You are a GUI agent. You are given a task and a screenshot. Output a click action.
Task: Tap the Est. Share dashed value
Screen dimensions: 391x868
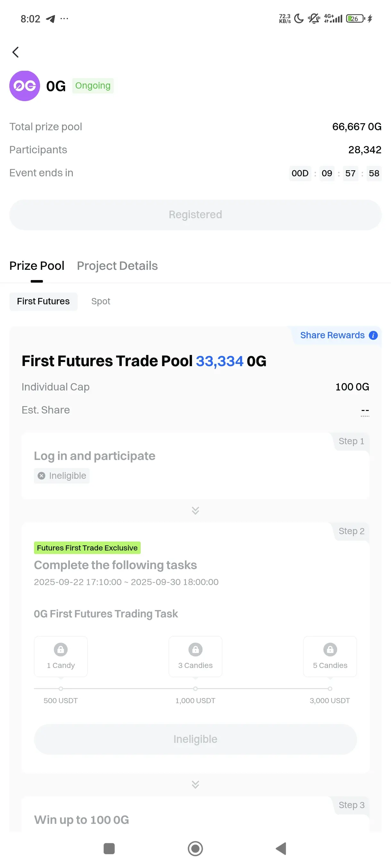coord(365,411)
